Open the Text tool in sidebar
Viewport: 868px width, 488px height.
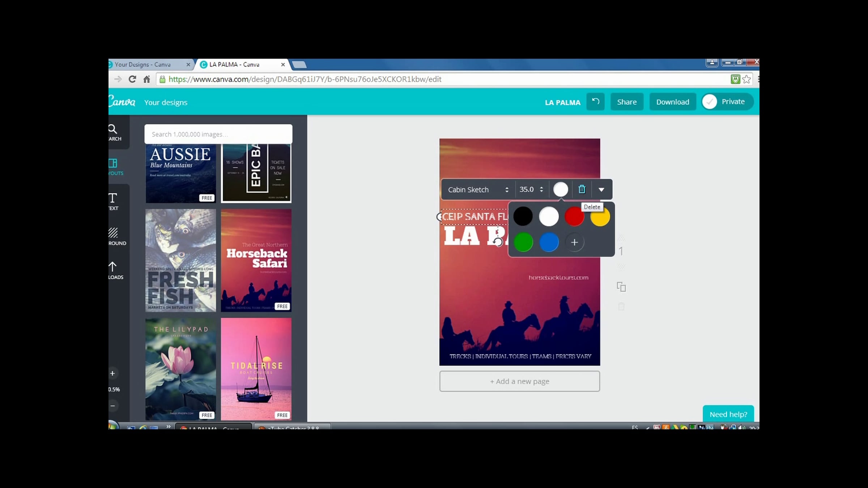tap(113, 201)
